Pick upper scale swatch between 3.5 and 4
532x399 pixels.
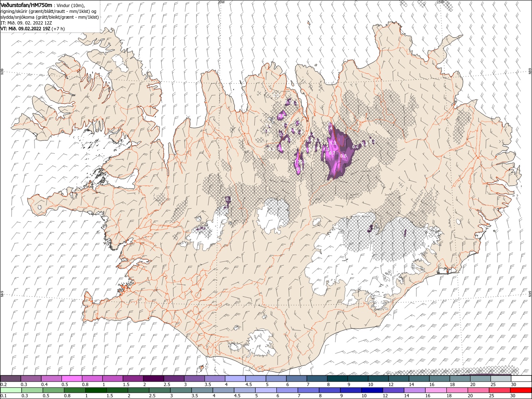coord(214,379)
